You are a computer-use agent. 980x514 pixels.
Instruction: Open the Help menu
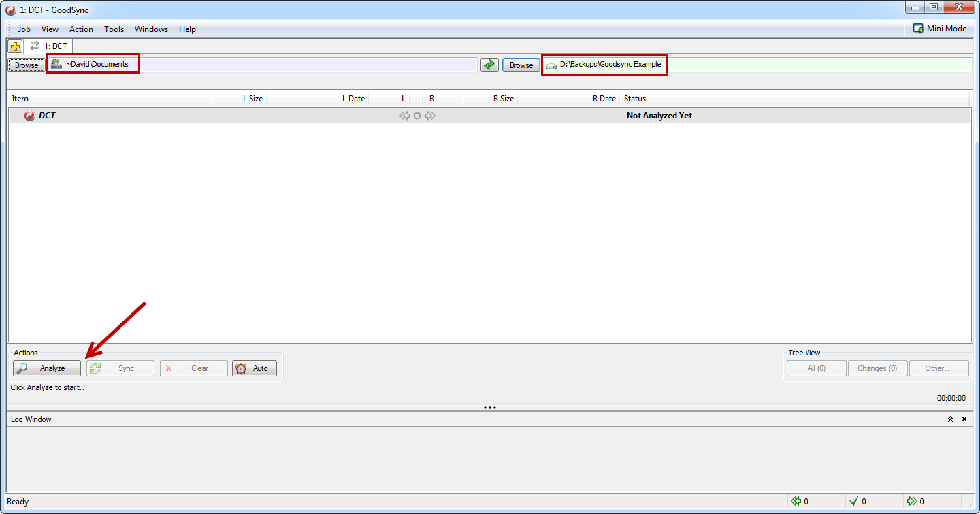(187, 29)
